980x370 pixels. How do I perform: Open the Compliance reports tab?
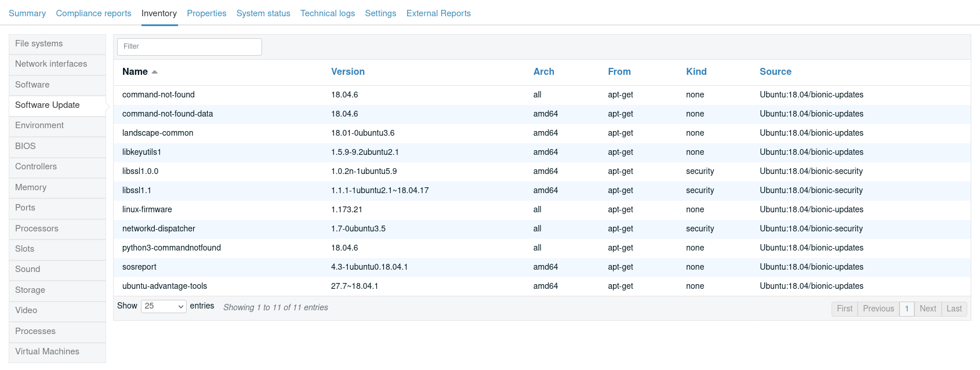pyautogui.click(x=93, y=13)
